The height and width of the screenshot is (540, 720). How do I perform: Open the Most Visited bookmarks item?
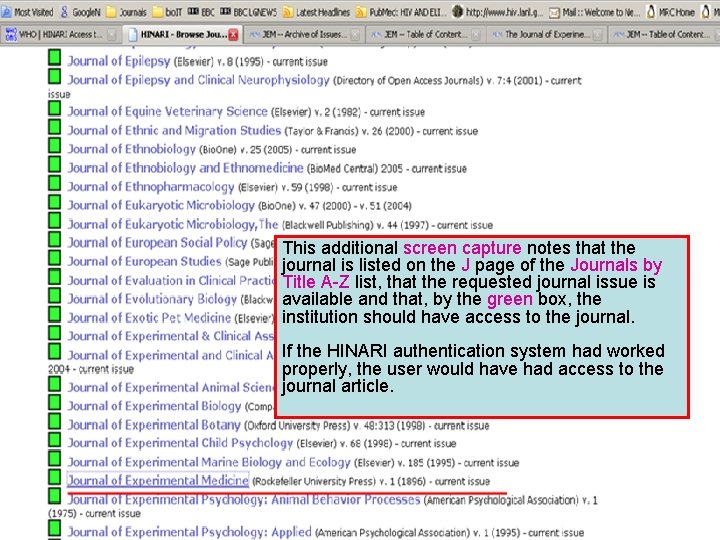[x=27, y=12]
